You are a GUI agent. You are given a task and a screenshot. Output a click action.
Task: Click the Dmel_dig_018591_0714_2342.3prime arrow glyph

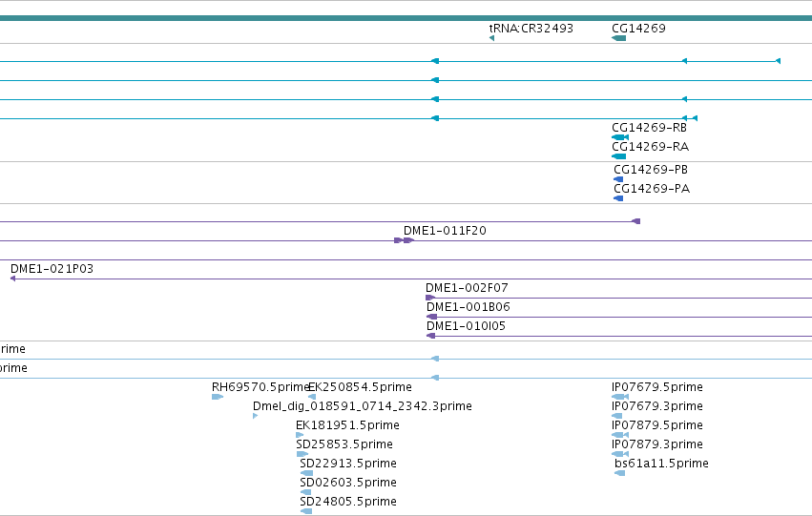coord(256,417)
